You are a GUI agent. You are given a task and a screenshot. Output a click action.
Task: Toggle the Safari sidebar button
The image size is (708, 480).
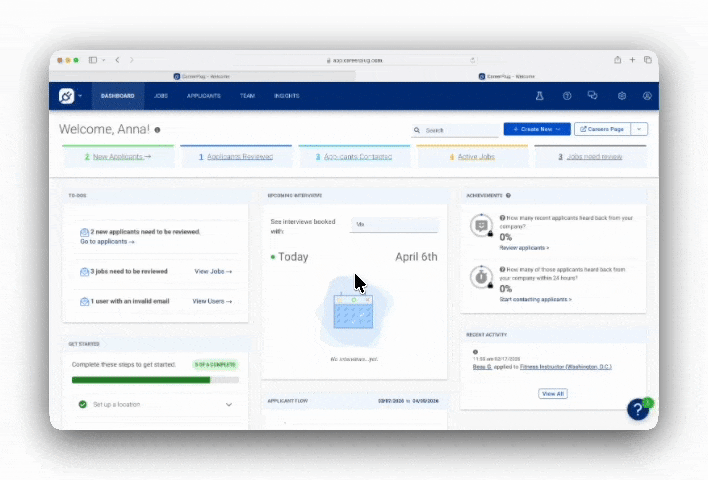click(x=94, y=60)
